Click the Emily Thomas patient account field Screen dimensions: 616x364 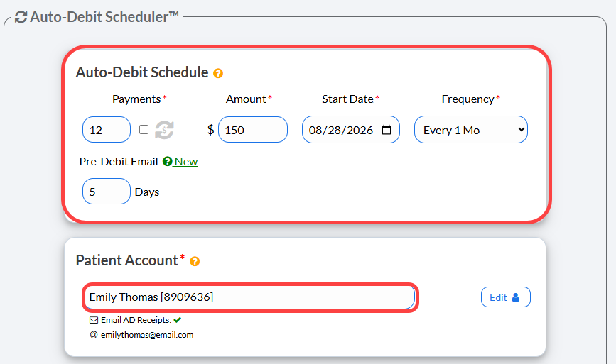250,297
